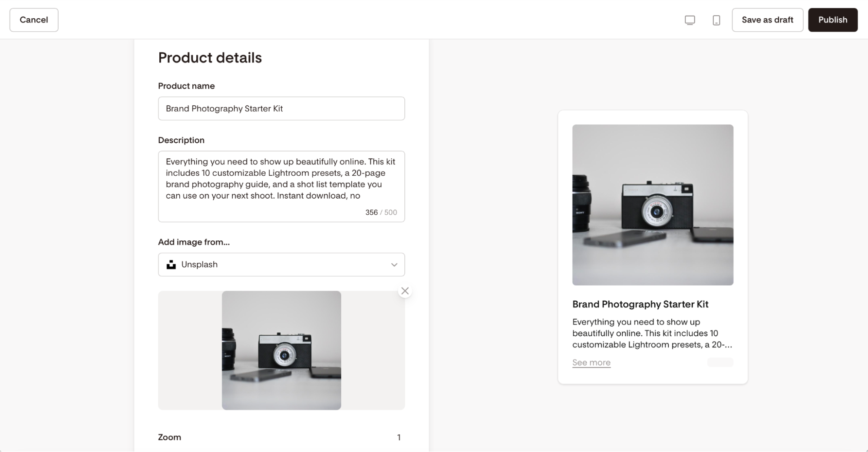Image resolution: width=868 pixels, height=452 pixels.
Task: Cancel the product editing
Action: click(34, 20)
